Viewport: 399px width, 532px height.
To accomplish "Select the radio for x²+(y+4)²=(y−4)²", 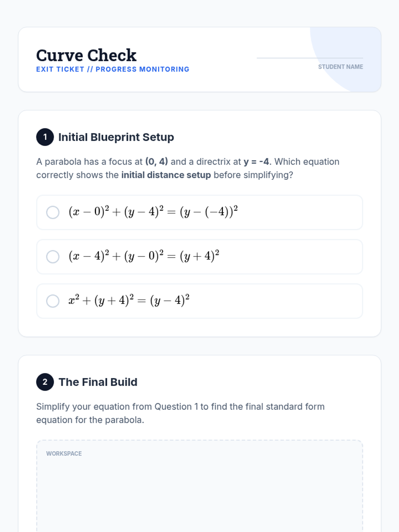I will [x=53, y=301].
